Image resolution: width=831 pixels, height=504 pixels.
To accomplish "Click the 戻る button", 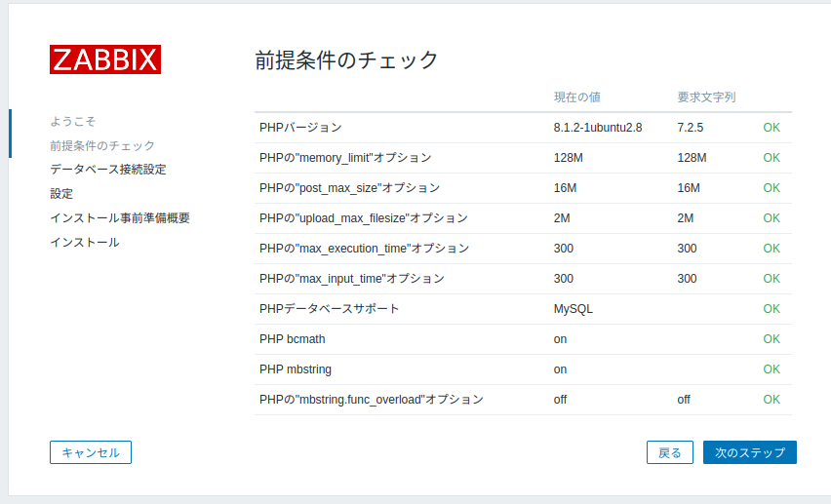I will pos(669,452).
